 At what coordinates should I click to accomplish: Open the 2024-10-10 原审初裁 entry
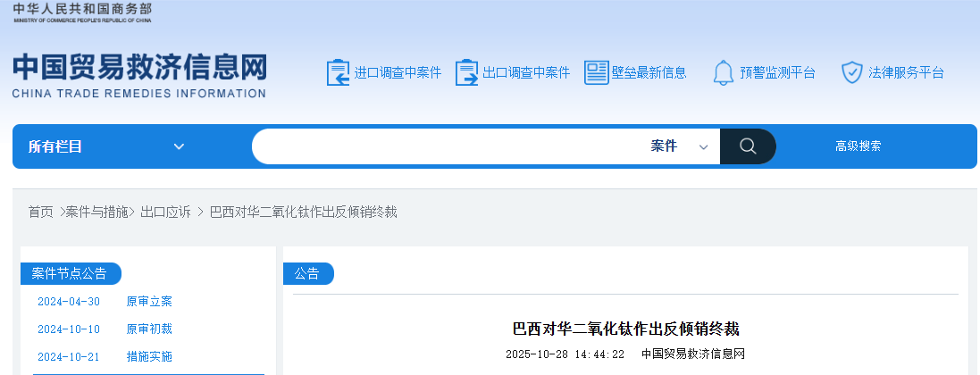click(x=149, y=329)
